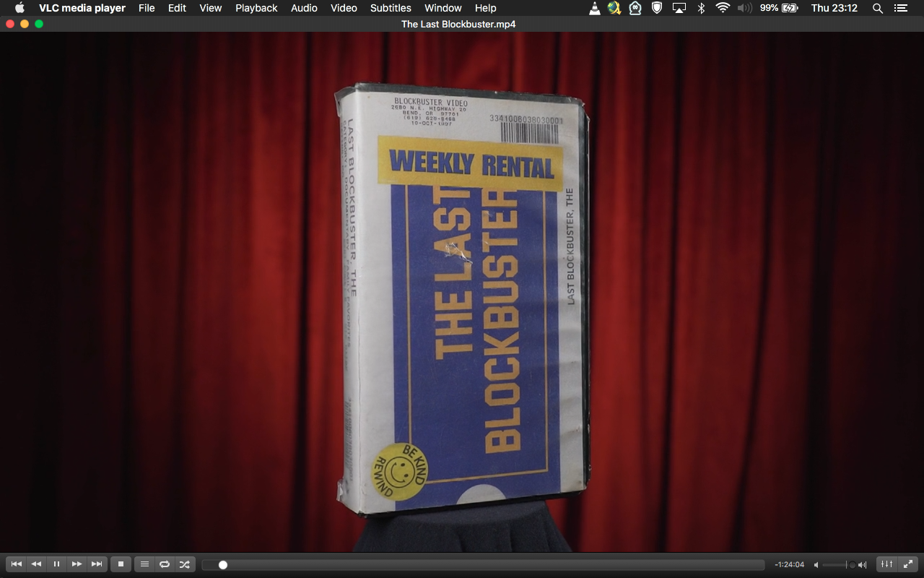The image size is (924, 578).
Task: Zoom the window with green button
Action: click(x=39, y=24)
